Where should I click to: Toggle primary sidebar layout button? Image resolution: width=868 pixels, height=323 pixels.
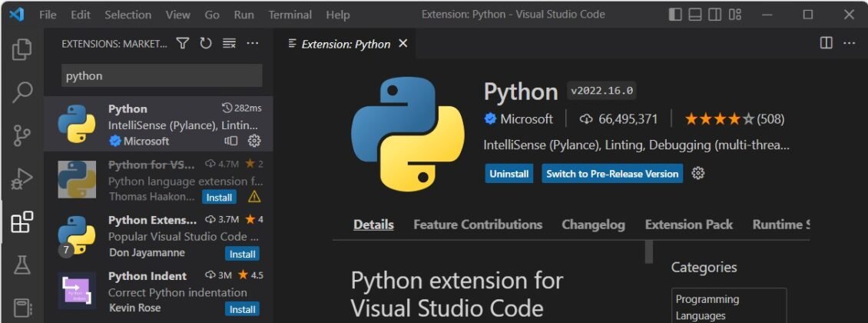(675, 15)
